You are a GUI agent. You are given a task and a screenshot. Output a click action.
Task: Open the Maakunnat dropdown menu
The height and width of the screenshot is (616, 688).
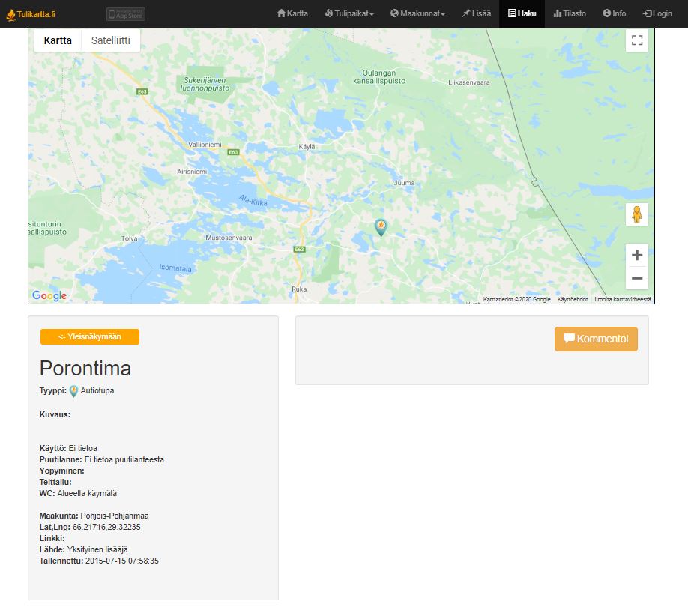(x=417, y=13)
